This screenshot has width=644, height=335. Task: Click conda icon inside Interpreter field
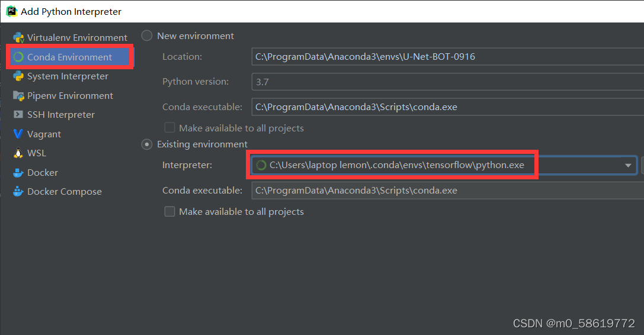point(261,166)
